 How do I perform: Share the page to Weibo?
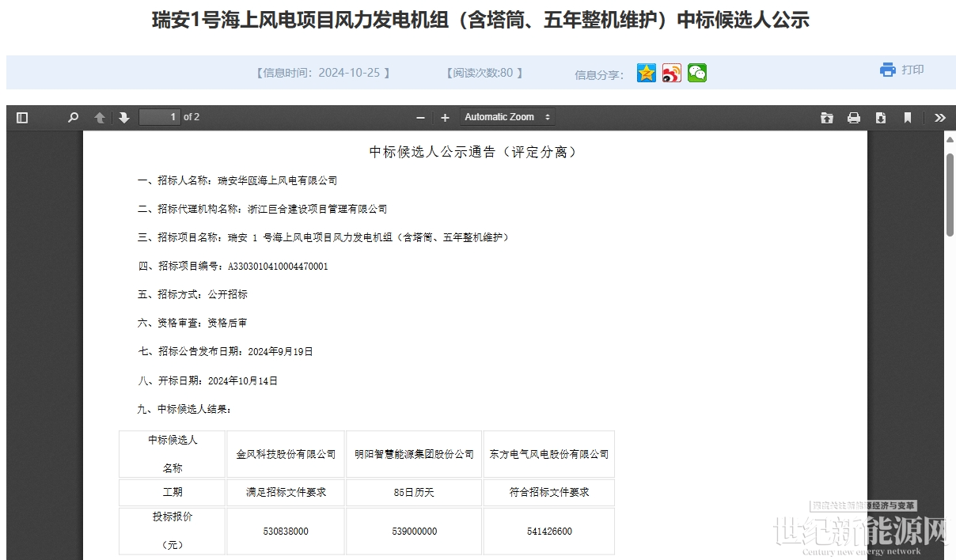(x=672, y=73)
